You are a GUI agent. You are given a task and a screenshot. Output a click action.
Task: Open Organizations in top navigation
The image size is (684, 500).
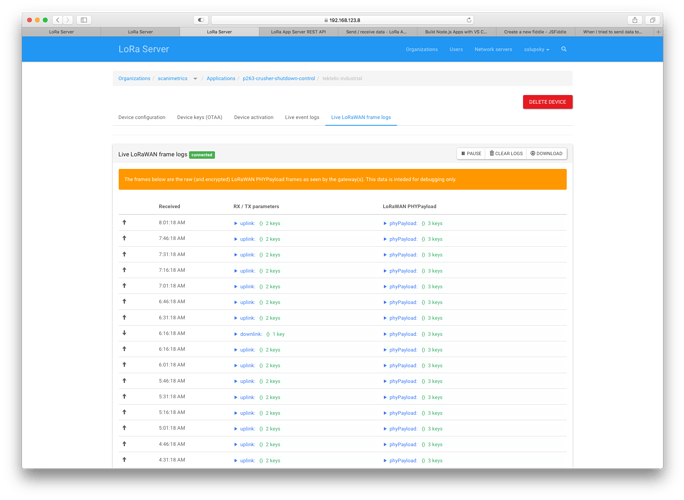(x=421, y=49)
